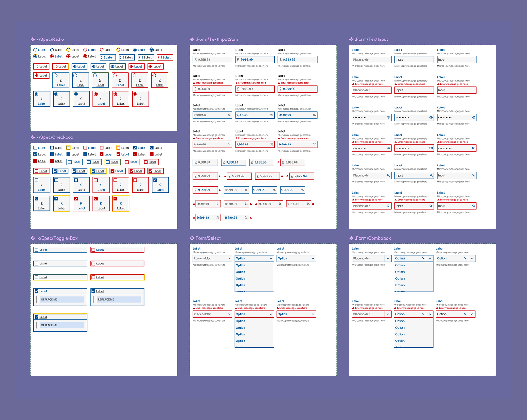This screenshot has width=527, height=420.
Task: Click the diamond icon beside "x/Spec/Radio" title
Action: tap(32, 39)
